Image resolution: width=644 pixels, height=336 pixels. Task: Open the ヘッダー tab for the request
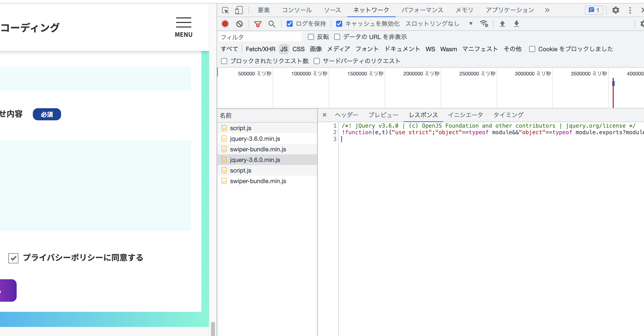coord(346,115)
